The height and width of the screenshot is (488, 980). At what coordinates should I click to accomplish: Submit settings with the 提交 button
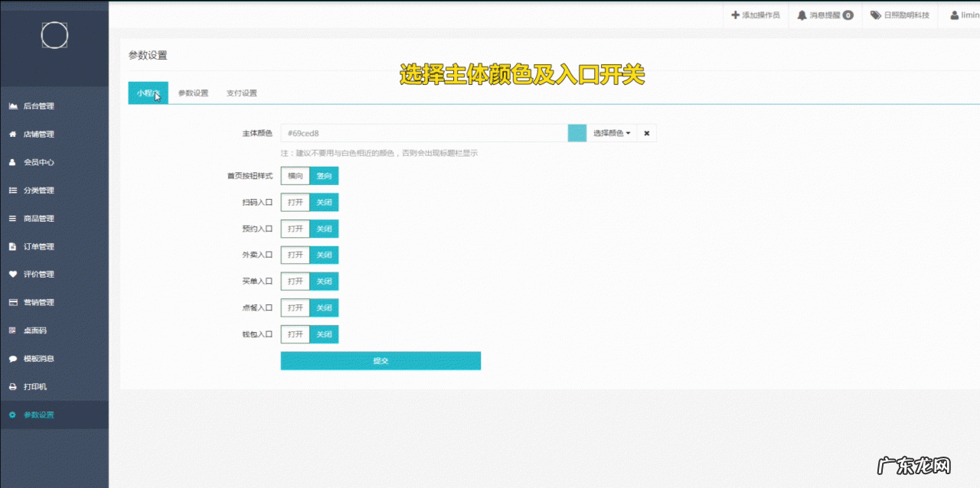pyautogui.click(x=381, y=360)
